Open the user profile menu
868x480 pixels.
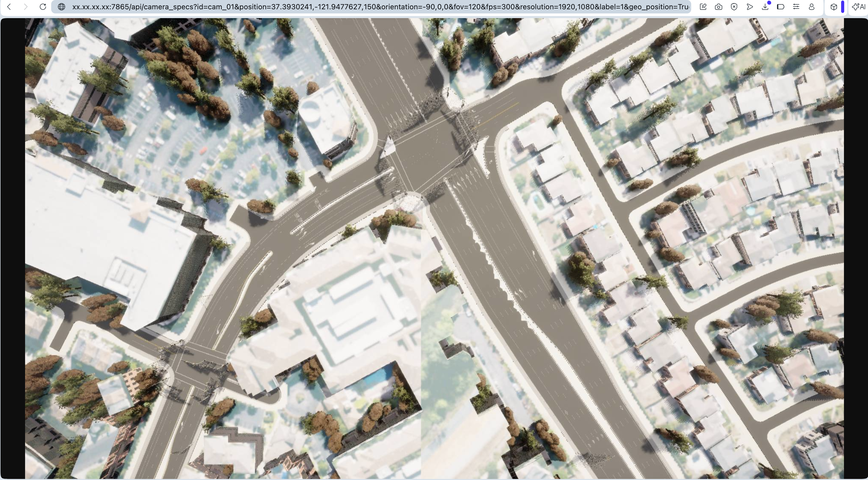811,7
